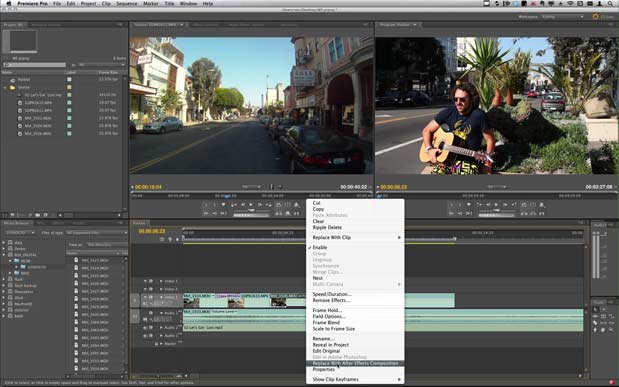This screenshot has height=387, width=619.
Task: Toggle sync lock on Audio 2 track
Action: [151, 328]
